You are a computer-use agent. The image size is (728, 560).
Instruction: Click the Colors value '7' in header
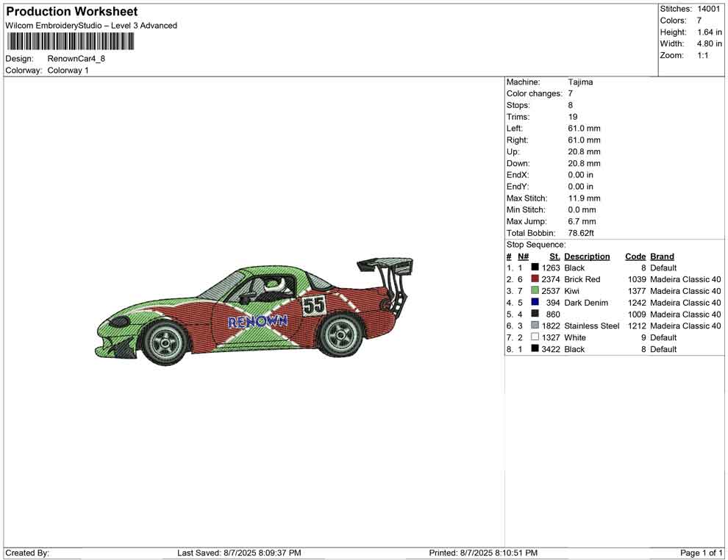(x=699, y=21)
